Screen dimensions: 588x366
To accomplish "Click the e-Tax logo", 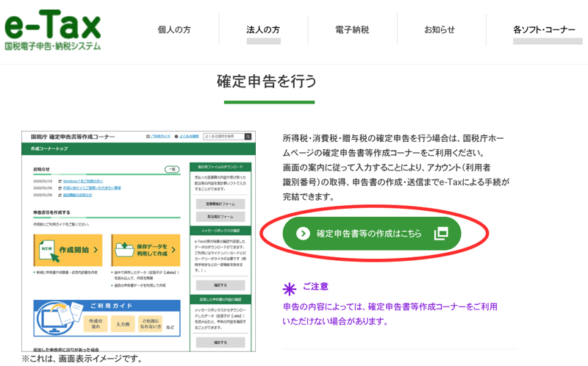I will [53, 30].
